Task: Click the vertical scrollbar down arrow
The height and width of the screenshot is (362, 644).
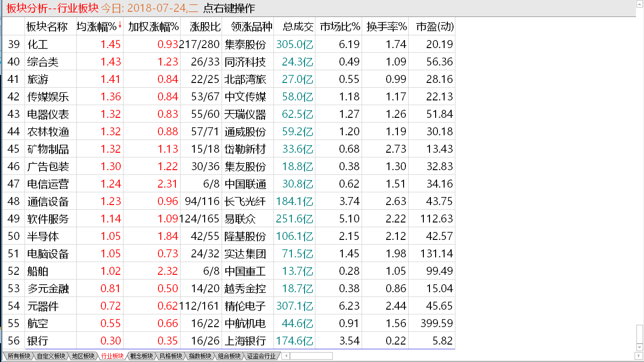Action: tap(640, 348)
